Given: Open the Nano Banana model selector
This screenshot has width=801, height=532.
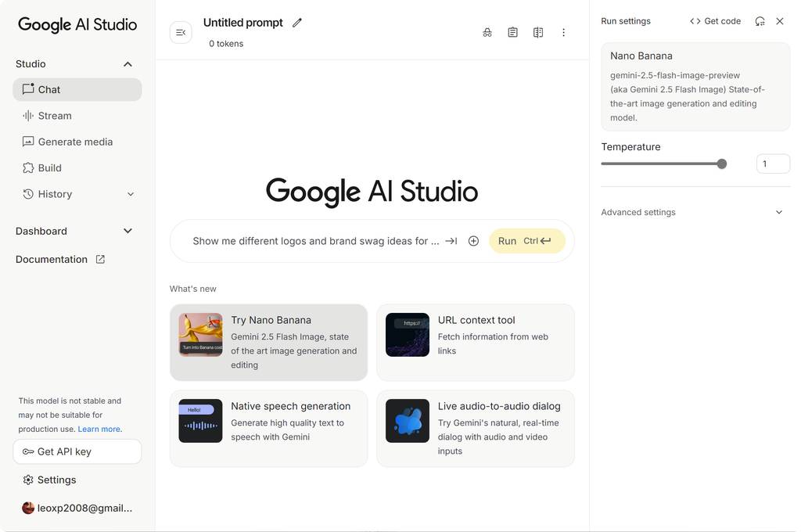Looking at the screenshot, I should (695, 87).
